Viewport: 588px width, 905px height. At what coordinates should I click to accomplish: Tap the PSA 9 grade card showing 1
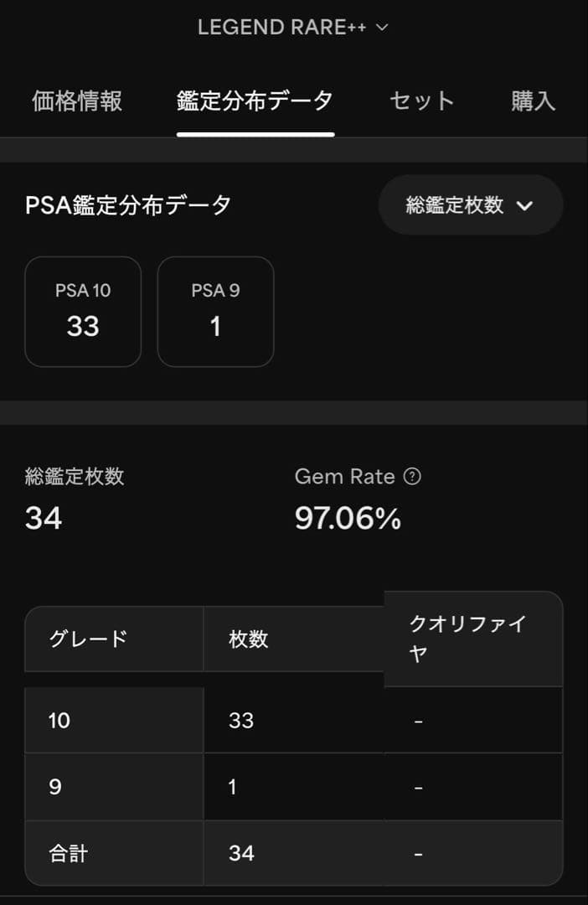click(215, 312)
